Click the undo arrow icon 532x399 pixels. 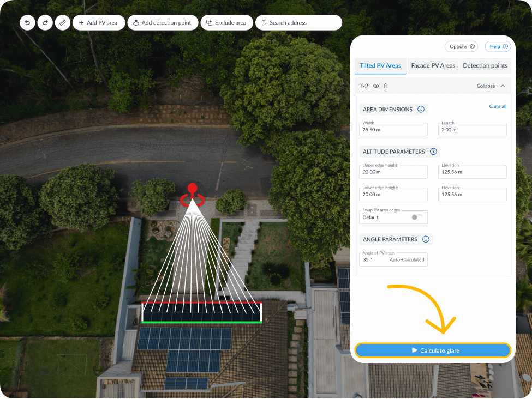tap(27, 23)
